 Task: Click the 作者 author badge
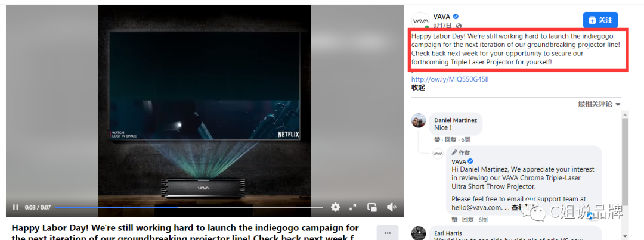(x=461, y=152)
